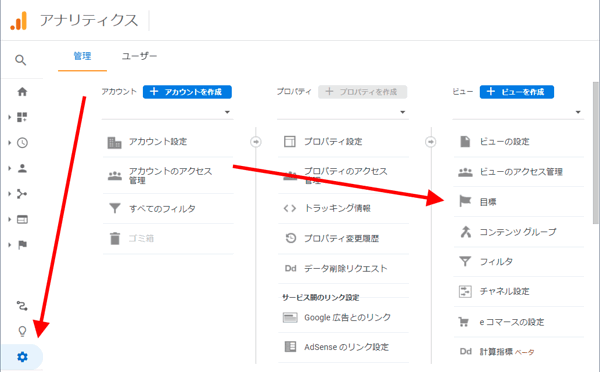The height and width of the screenshot is (372, 600).
Task: Open the attribution path icon in sidebar
Action: (x=22, y=306)
